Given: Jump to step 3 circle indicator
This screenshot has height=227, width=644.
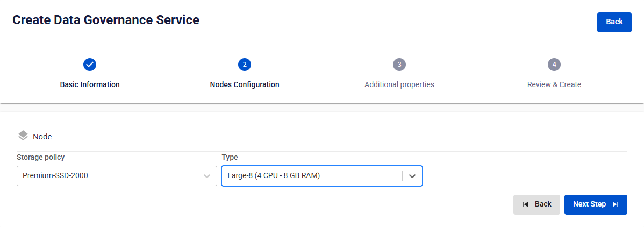Looking at the screenshot, I should (x=399, y=65).
